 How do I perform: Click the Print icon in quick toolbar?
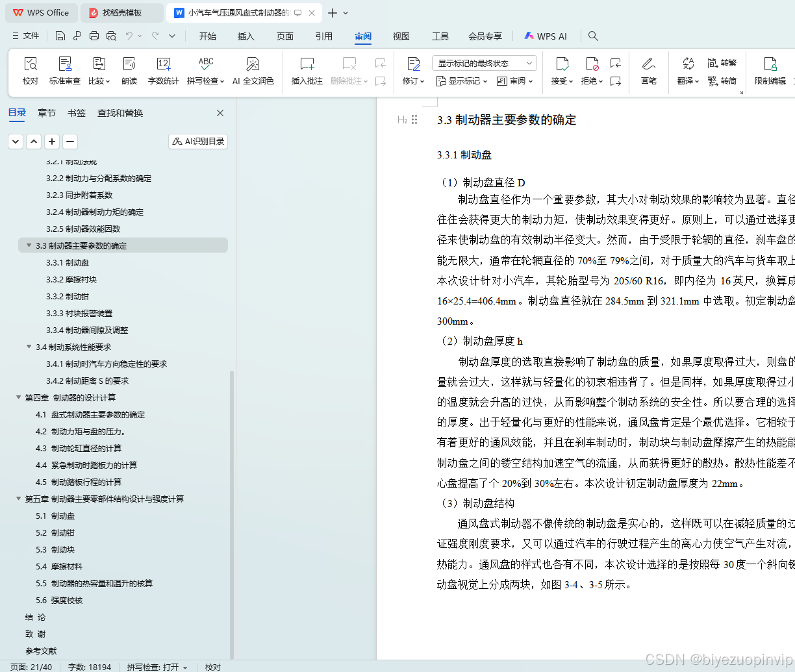94,36
